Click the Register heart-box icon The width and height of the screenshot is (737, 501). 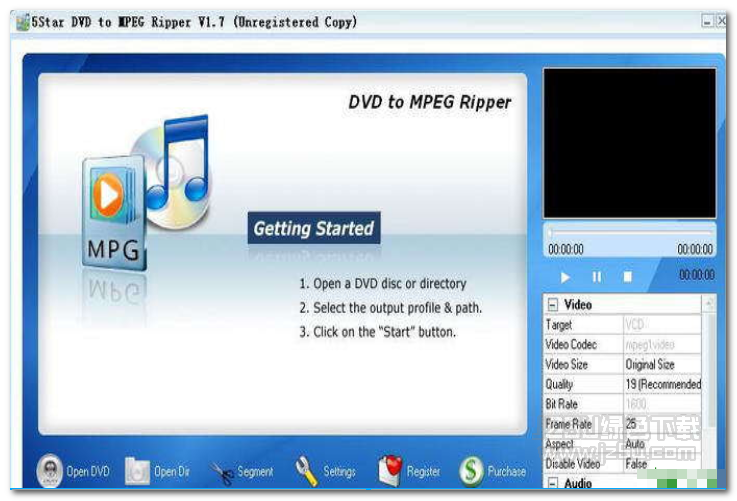click(390, 470)
